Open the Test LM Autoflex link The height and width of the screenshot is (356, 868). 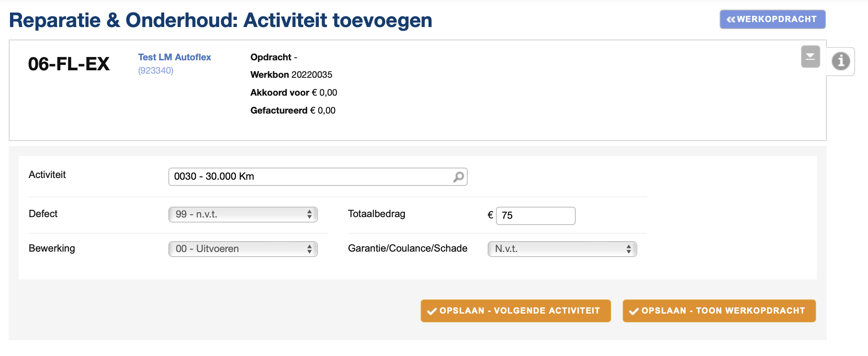click(175, 57)
